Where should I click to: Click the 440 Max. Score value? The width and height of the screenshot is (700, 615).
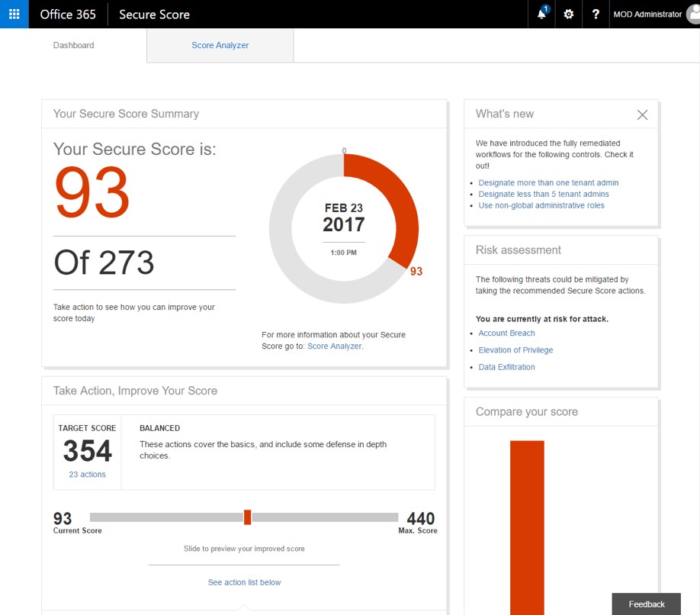coord(420,519)
